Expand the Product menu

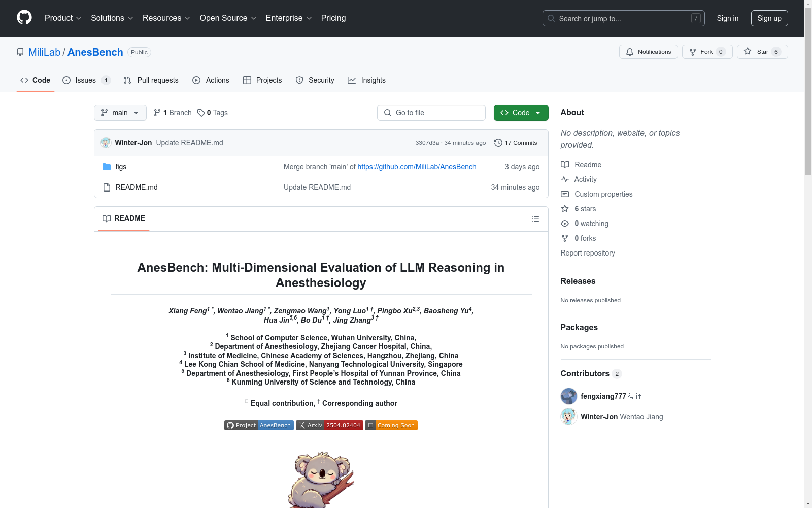coord(63,18)
